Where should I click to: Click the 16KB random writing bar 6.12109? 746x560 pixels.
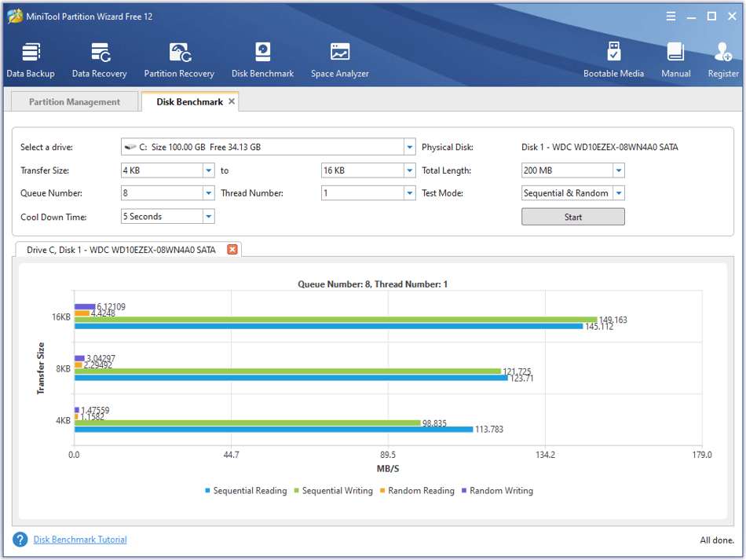click(85, 307)
